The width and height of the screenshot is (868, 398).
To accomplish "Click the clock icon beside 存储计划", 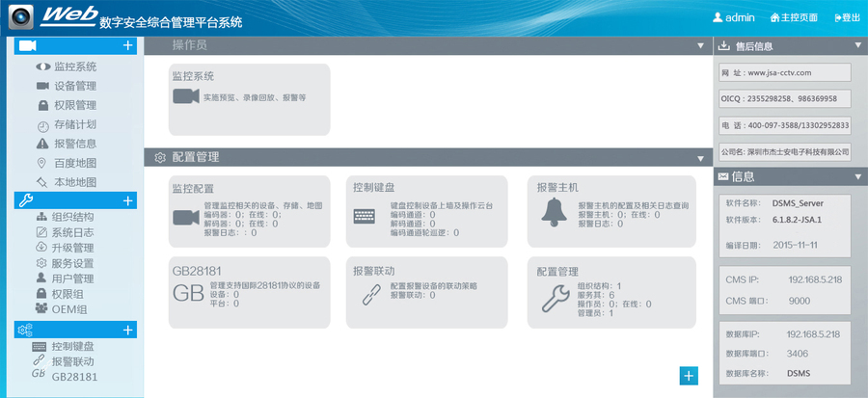I will (43, 126).
